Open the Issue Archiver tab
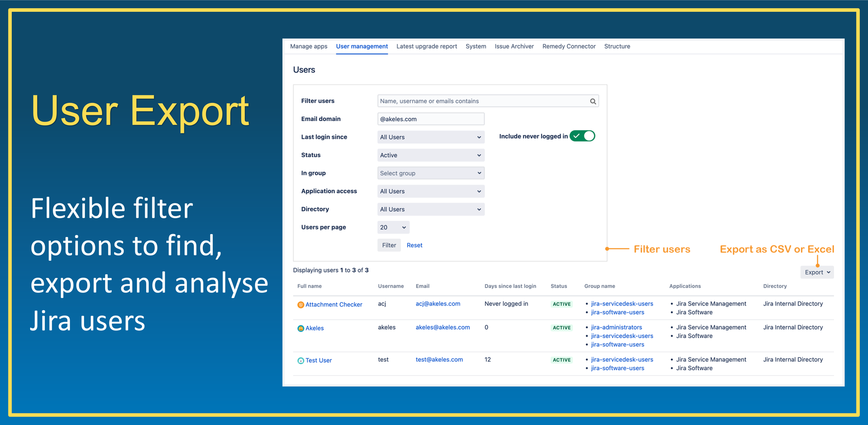 (514, 46)
